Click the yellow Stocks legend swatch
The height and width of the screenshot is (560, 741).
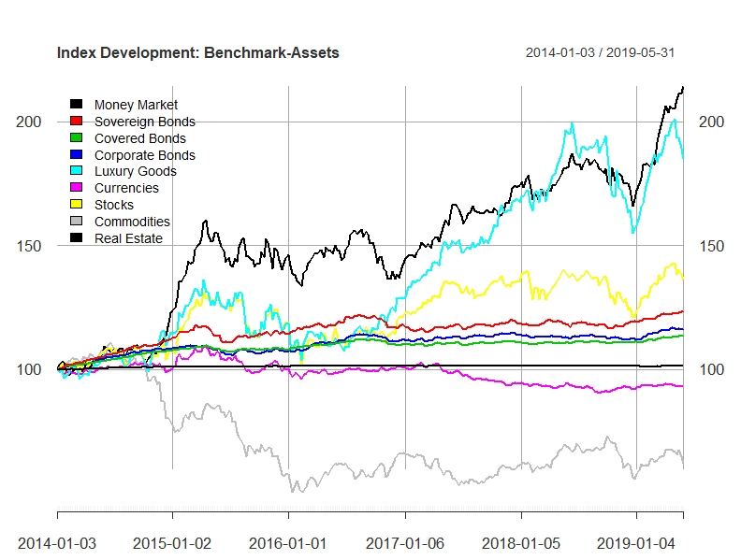[76, 205]
